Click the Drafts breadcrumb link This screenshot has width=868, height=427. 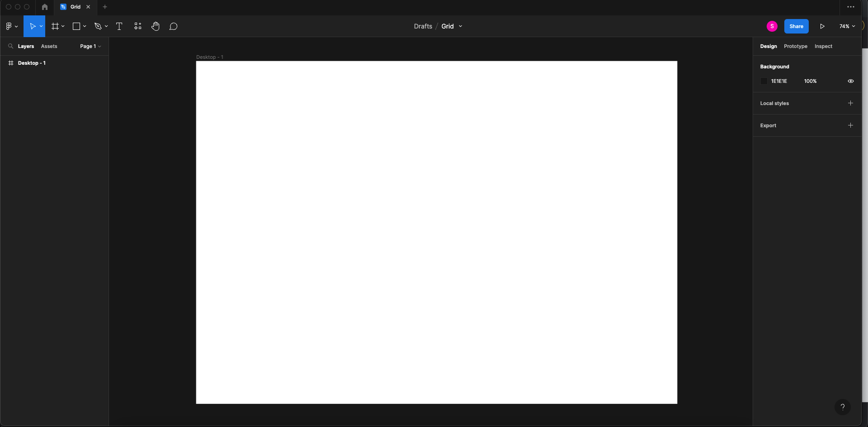(422, 26)
